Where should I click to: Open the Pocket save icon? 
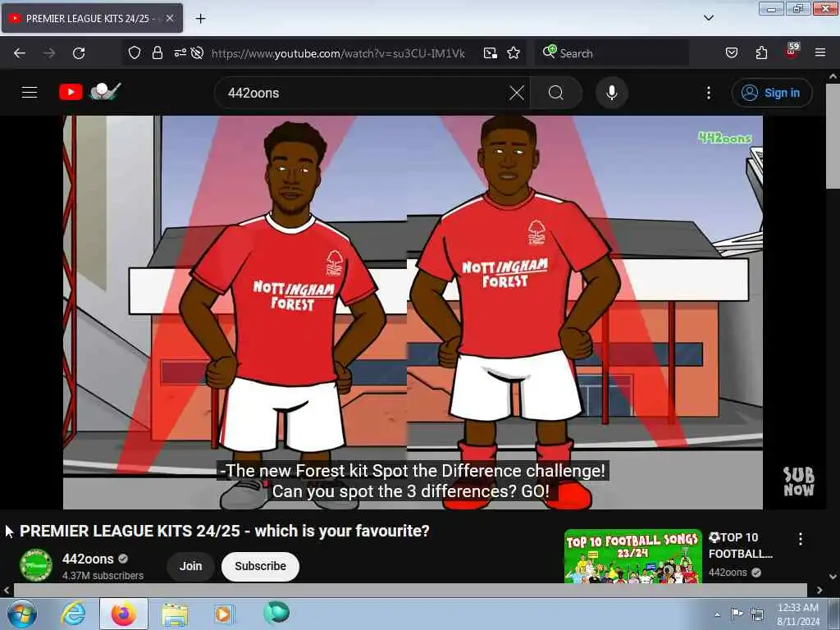(732, 52)
